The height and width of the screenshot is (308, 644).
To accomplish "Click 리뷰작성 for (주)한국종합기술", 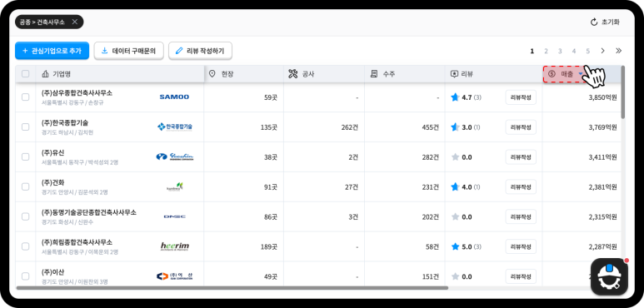I will (x=521, y=127).
